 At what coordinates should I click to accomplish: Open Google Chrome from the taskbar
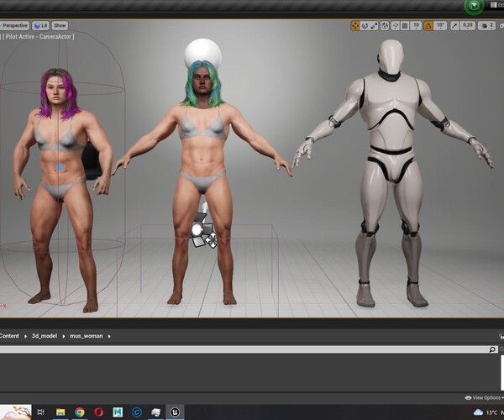80,412
